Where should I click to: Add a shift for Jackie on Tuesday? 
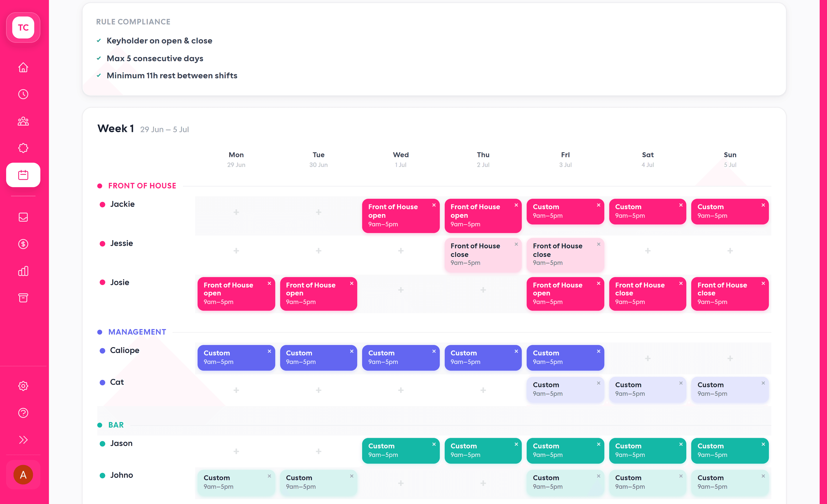click(319, 212)
